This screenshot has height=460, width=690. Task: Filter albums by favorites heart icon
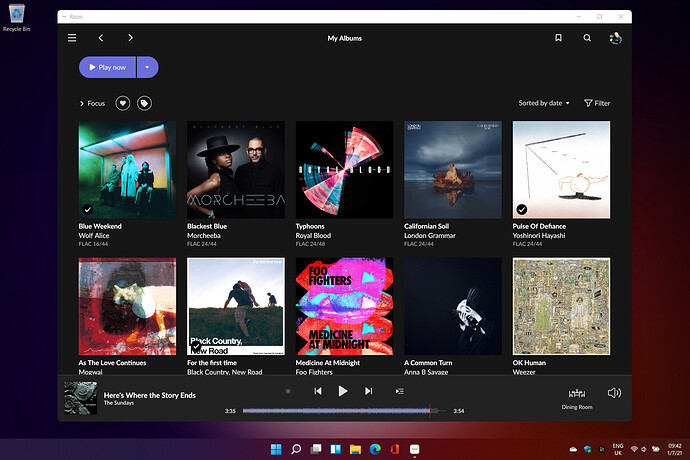(123, 103)
